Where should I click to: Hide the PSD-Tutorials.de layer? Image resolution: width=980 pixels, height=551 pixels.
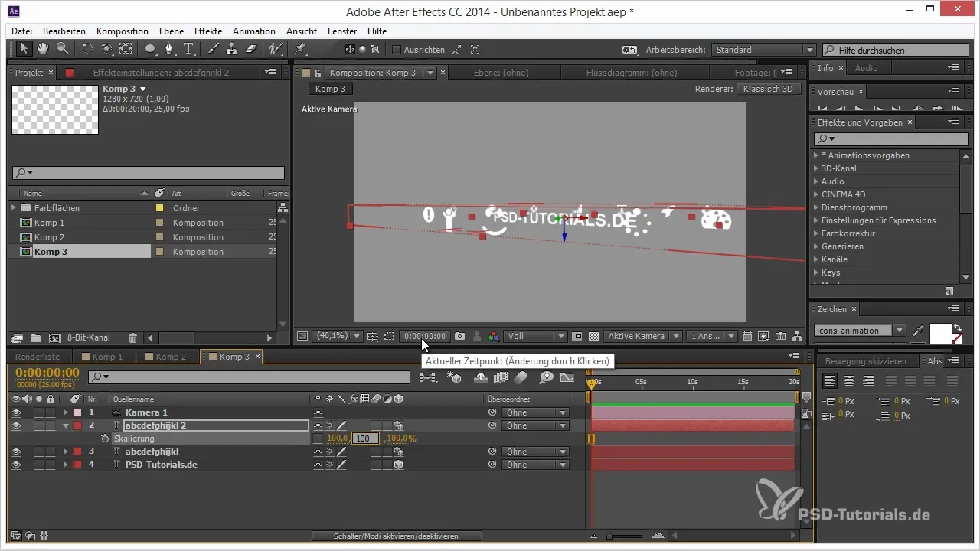tap(16, 465)
